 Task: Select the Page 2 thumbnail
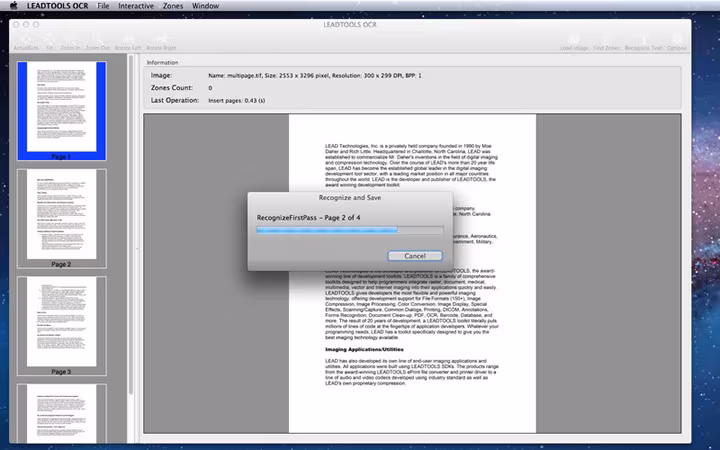[62, 218]
